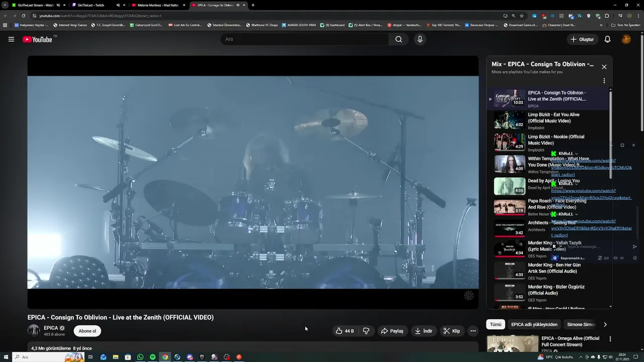
Task: Mute the EPICA tab audio icon
Action: pos(238,5)
